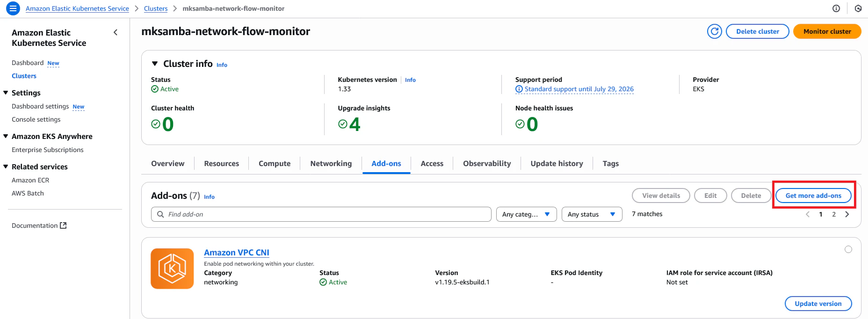Open the Amazon VPC CNI link
The width and height of the screenshot is (868, 319).
(237, 253)
